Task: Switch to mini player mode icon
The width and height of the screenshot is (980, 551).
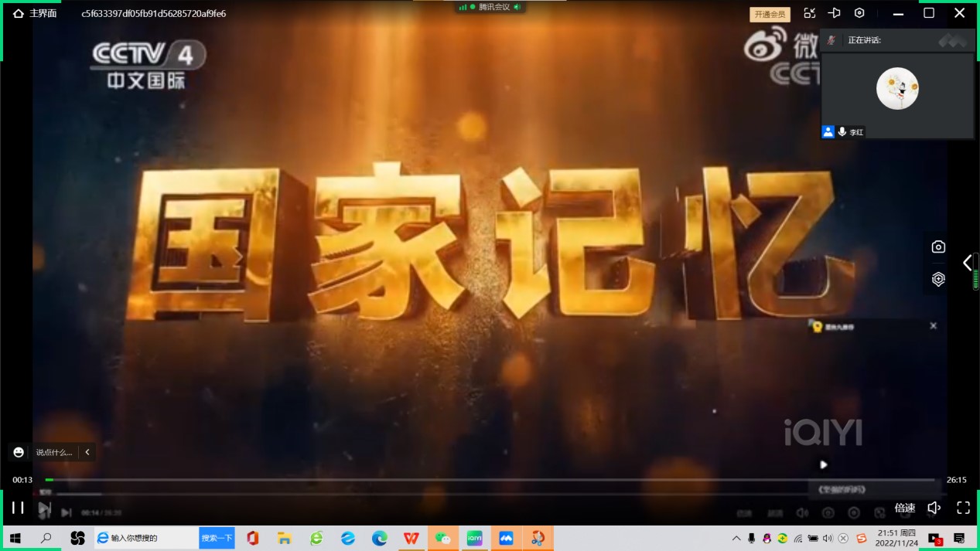Action: click(x=809, y=13)
